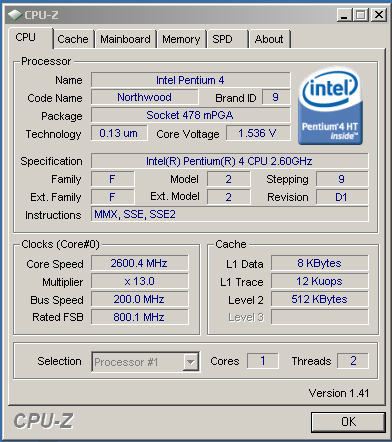
Task: Go to the SPD tab
Action: point(228,39)
